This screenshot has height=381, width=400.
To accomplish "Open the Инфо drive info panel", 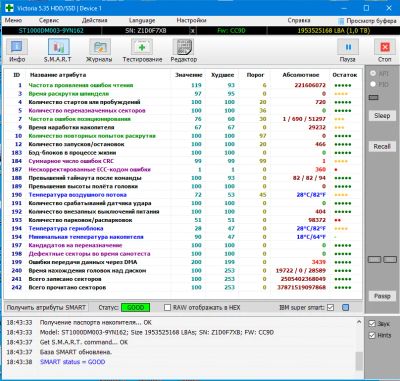I will (x=17, y=51).
